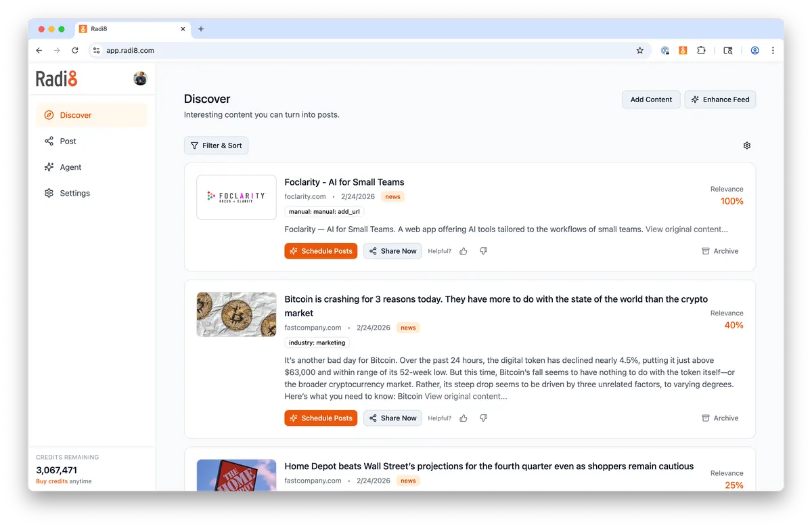Thumbs up the Bitcoin article
Screen dimensions: 812x528
coord(464,418)
